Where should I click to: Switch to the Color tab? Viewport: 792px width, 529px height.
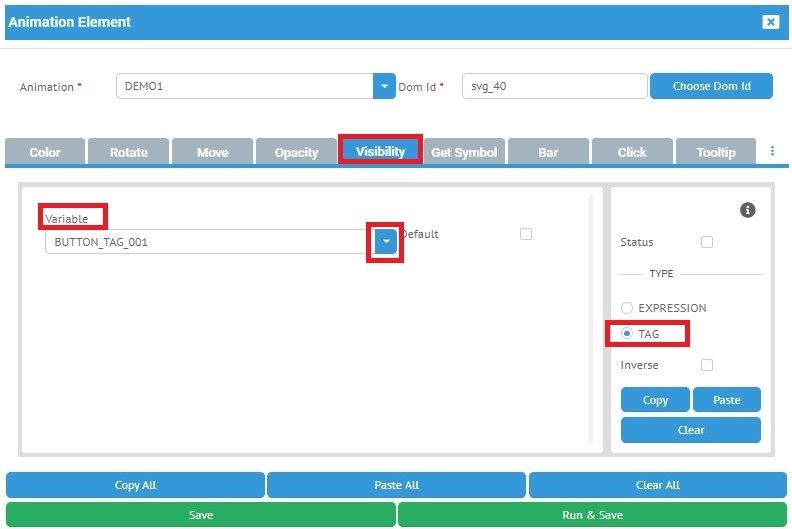45,152
